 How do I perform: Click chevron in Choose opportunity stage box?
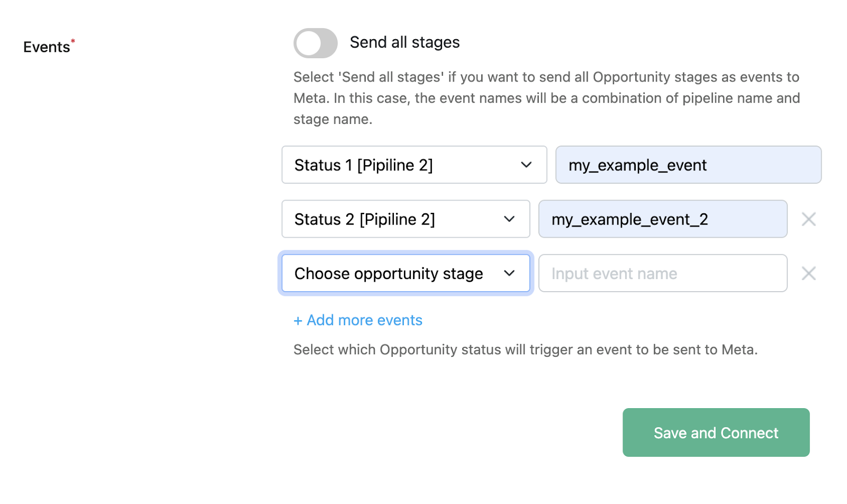coord(509,273)
